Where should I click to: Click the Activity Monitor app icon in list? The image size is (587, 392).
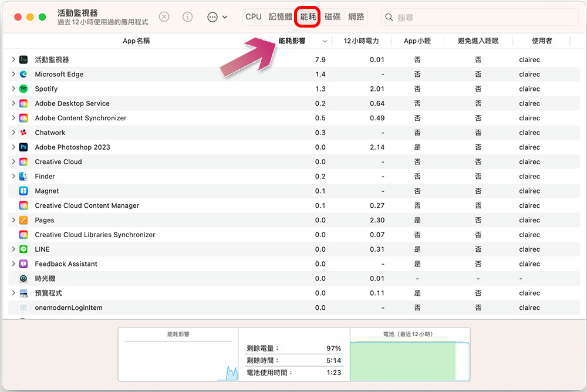[x=23, y=59]
